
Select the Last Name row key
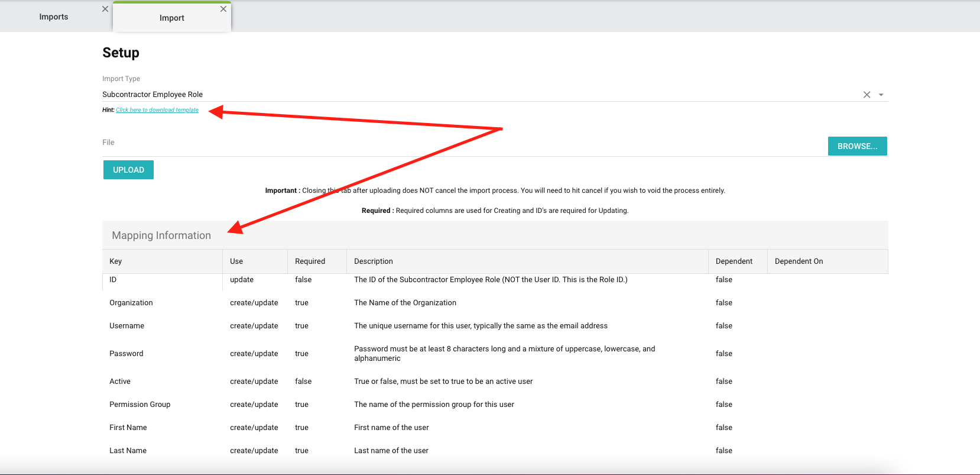(128, 451)
